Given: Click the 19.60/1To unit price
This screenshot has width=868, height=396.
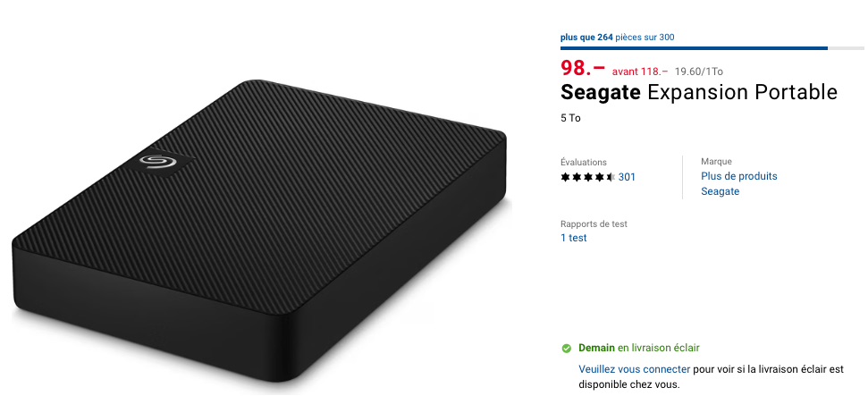Looking at the screenshot, I should coord(699,71).
